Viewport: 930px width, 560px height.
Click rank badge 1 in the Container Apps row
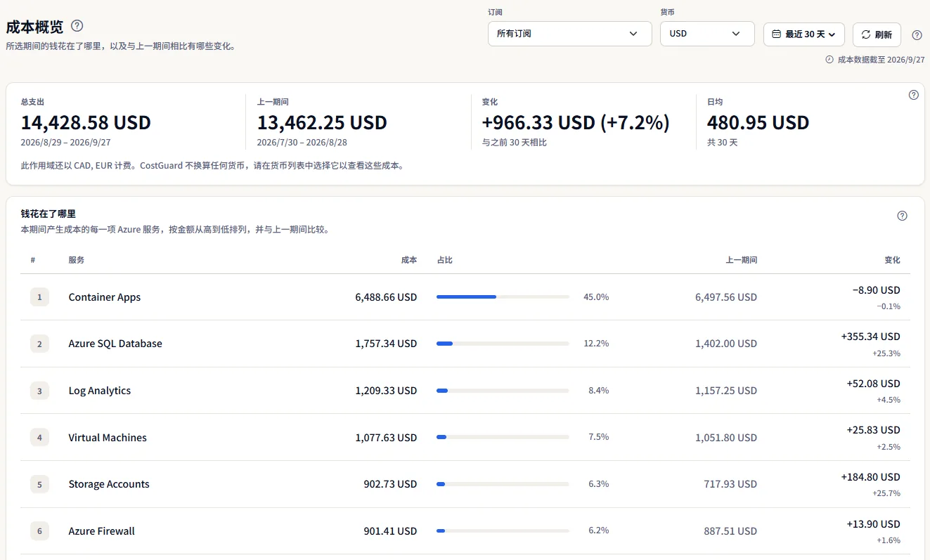coord(39,297)
